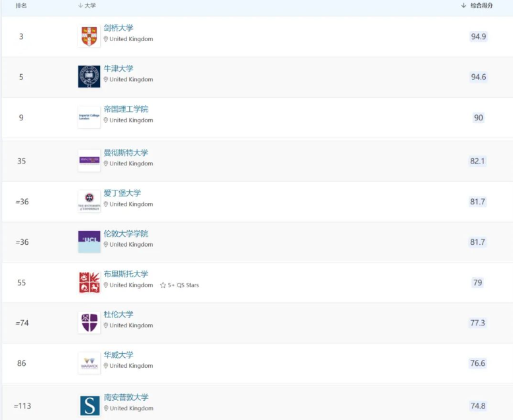Click the Durham University shield logo
513x420 pixels.
(x=89, y=322)
